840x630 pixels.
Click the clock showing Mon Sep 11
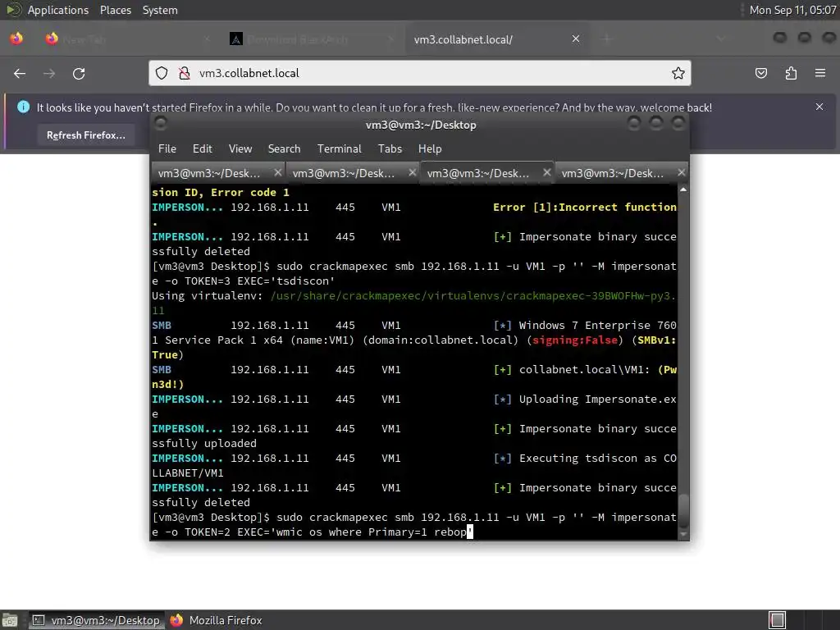click(792, 10)
